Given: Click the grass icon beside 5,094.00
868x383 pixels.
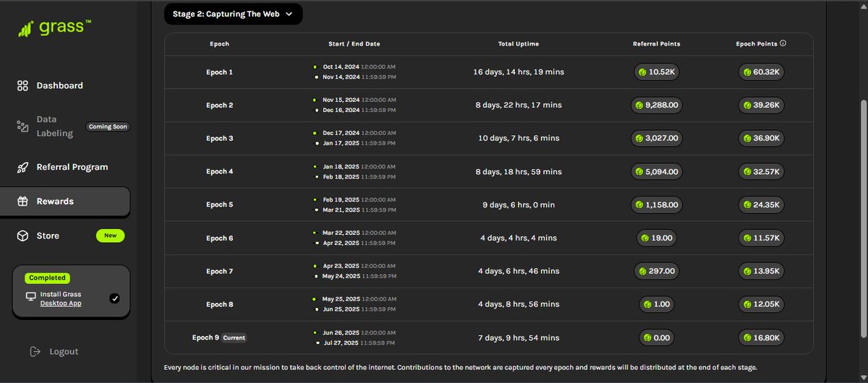Looking at the screenshot, I should tap(639, 172).
